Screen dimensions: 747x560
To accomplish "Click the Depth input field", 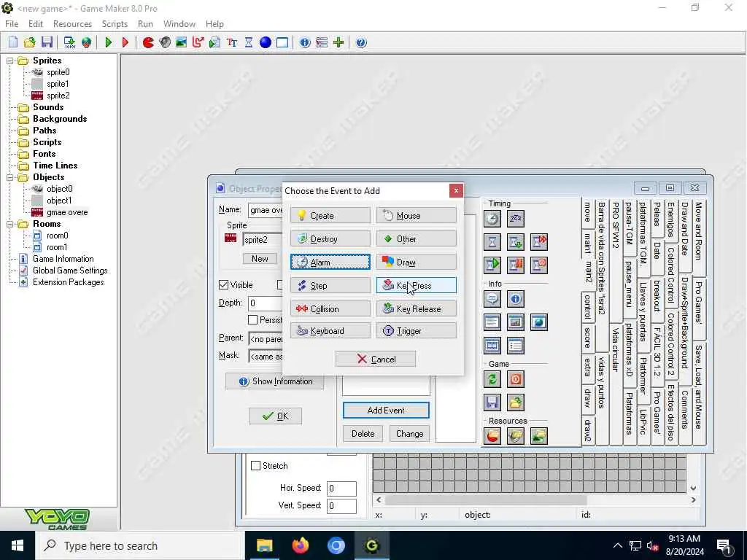I will pyautogui.click(x=266, y=303).
